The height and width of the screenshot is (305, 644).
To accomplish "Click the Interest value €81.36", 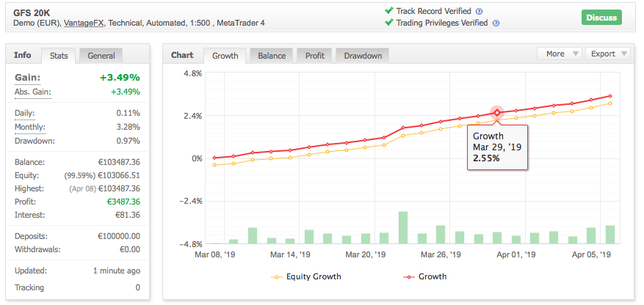I will pyautogui.click(x=128, y=215).
